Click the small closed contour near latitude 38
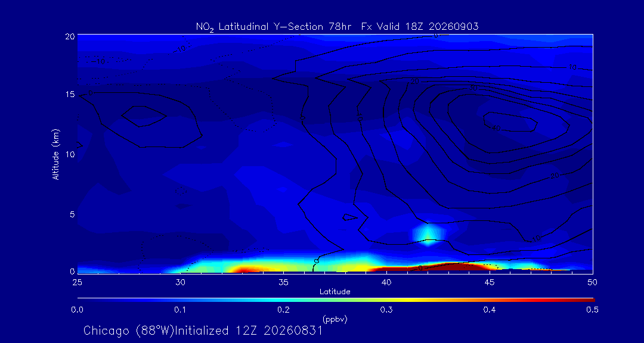644x343 pixels. coord(351,217)
